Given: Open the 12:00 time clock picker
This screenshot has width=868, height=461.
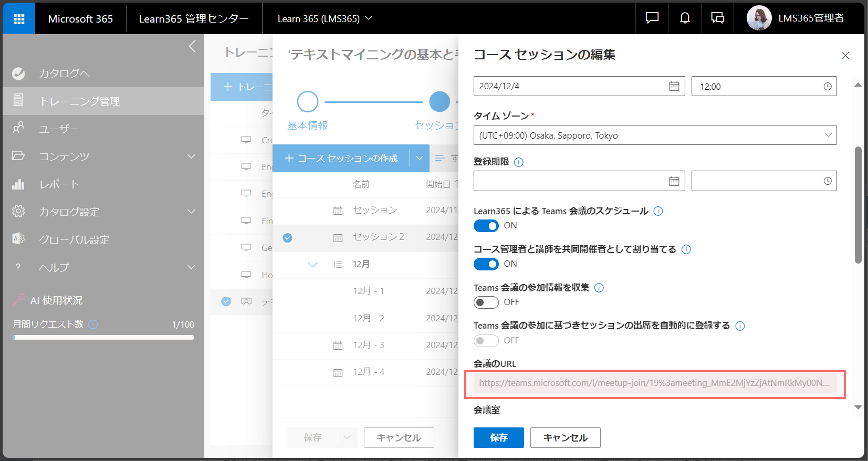Looking at the screenshot, I should click(827, 87).
